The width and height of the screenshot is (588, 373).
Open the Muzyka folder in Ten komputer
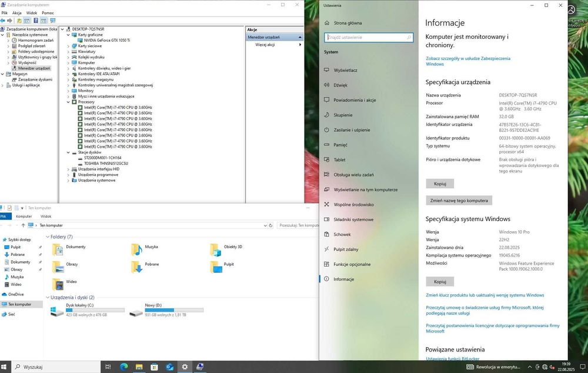pos(145,249)
